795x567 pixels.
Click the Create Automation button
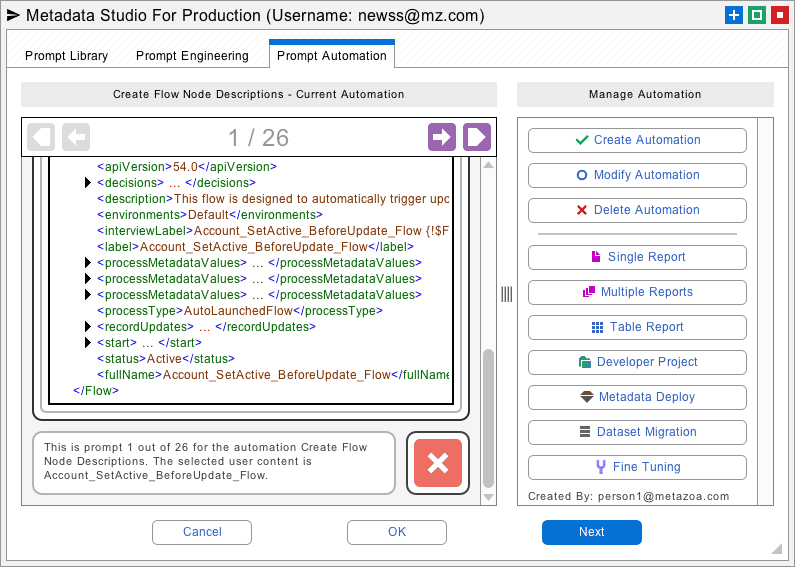click(x=637, y=140)
